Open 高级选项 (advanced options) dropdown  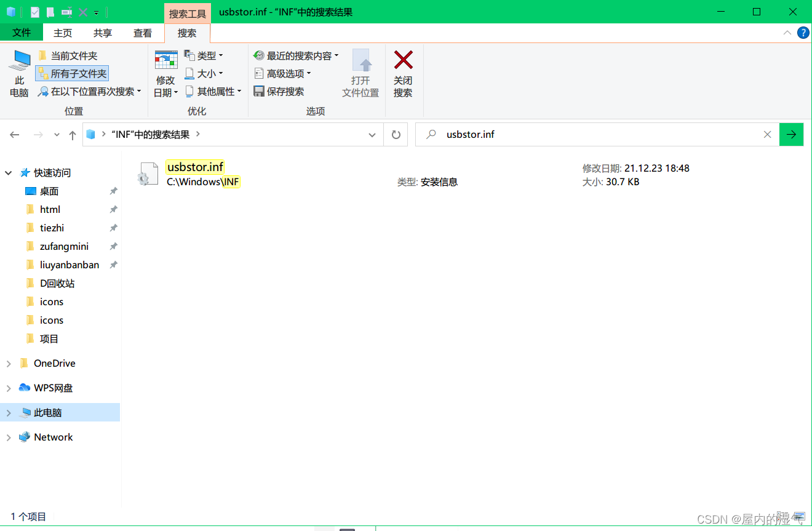pyautogui.click(x=282, y=73)
